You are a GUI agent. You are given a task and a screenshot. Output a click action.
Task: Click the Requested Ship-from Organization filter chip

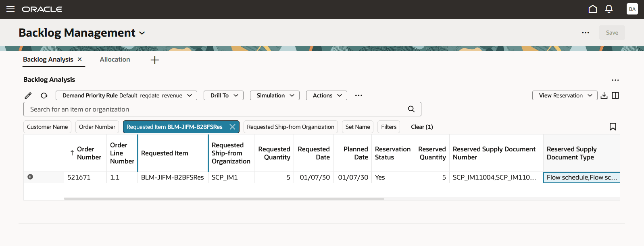pyautogui.click(x=290, y=127)
